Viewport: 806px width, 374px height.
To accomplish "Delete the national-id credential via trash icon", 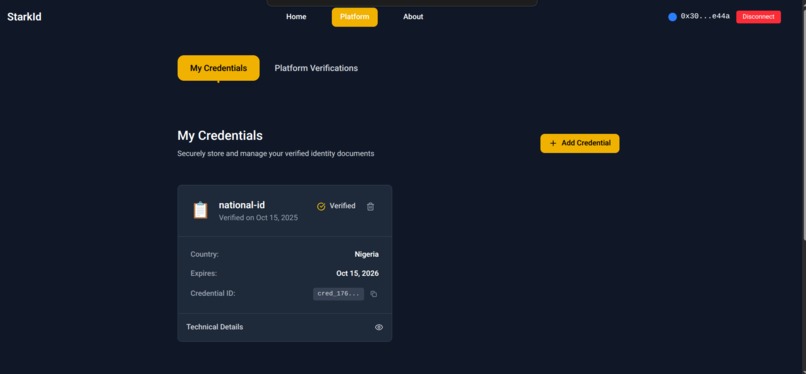I will tap(370, 207).
